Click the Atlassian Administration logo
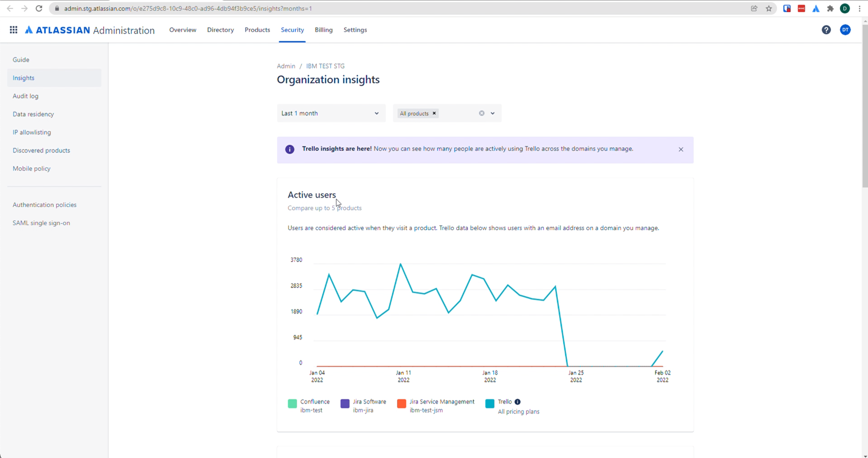The width and height of the screenshot is (868, 458). (90, 30)
